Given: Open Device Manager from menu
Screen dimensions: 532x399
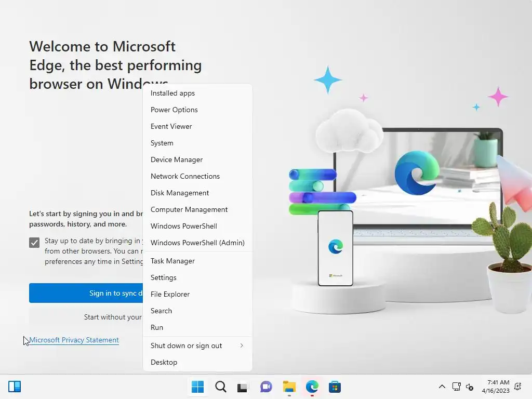Looking at the screenshot, I should point(197,159).
